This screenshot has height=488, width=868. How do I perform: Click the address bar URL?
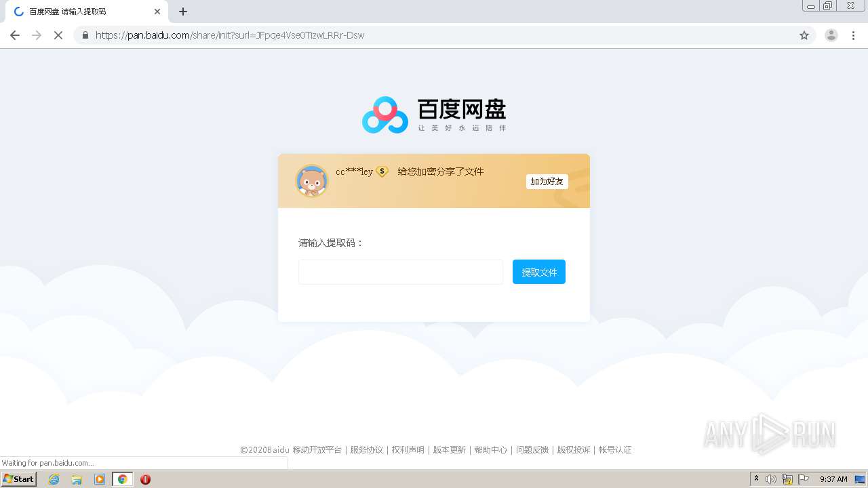[230, 35]
